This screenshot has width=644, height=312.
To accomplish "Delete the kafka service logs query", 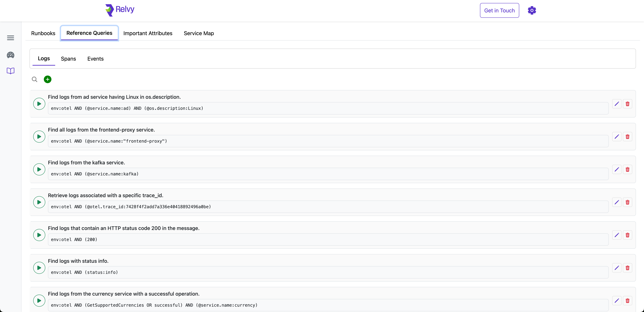I will [x=628, y=170].
